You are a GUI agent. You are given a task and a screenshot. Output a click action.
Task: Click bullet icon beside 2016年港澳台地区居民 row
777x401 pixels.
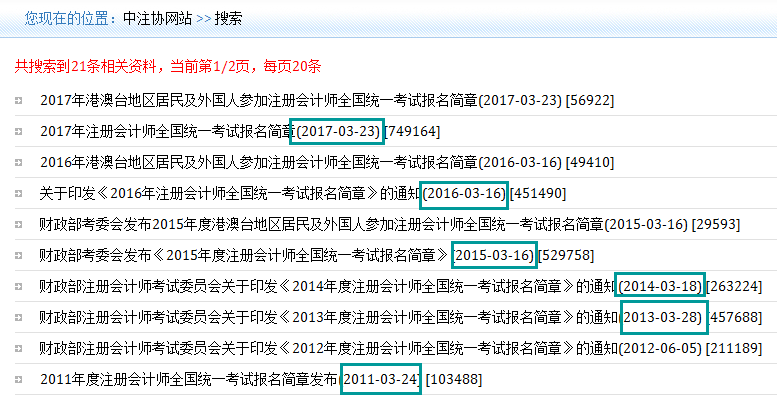[19, 163]
